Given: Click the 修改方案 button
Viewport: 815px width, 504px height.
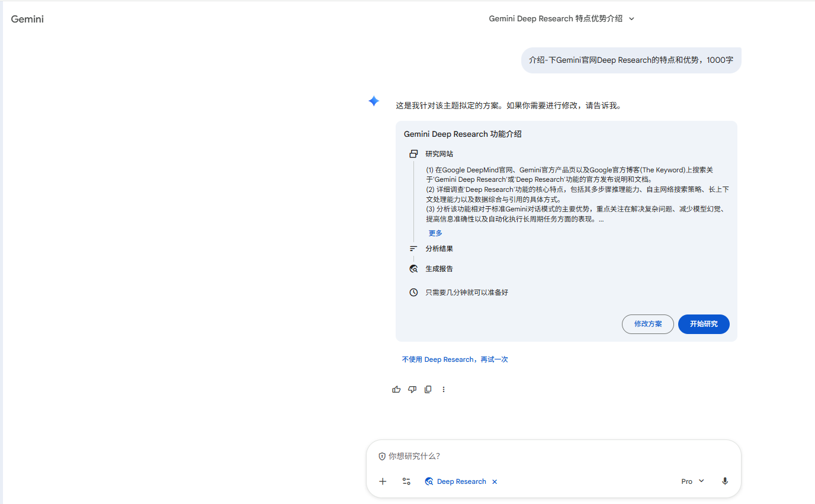Looking at the screenshot, I should point(648,324).
